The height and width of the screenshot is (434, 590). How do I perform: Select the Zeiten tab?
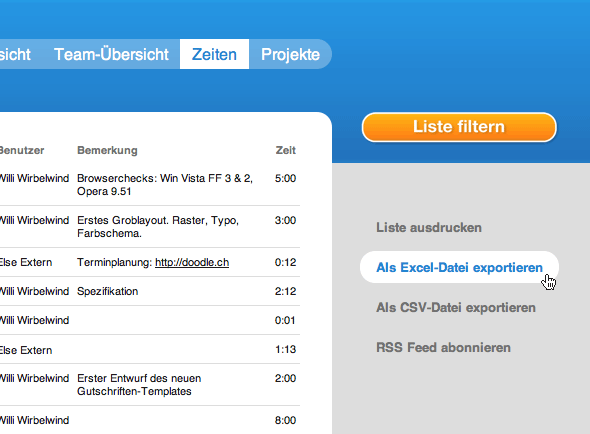pyautogui.click(x=214, y=54)
